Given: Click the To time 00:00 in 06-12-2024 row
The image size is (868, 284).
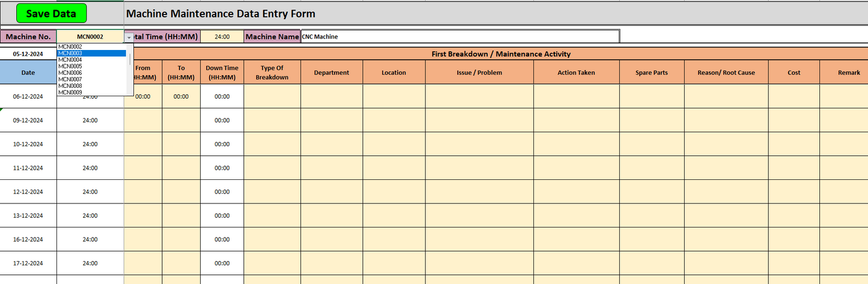Looking at the screenshot, I should click(x=181, y=96).
